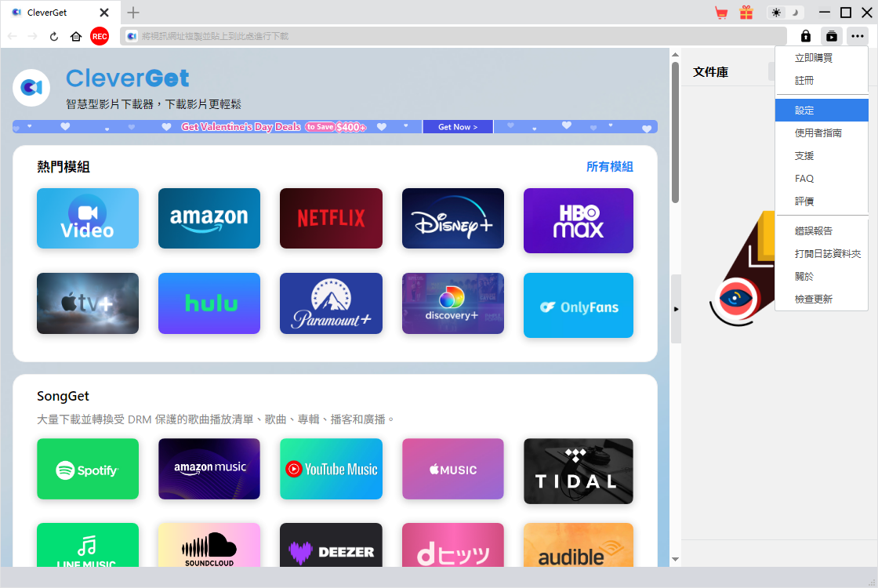878x588 pixels.
Task: Open the d Hits tile
Action: (453, 545)
